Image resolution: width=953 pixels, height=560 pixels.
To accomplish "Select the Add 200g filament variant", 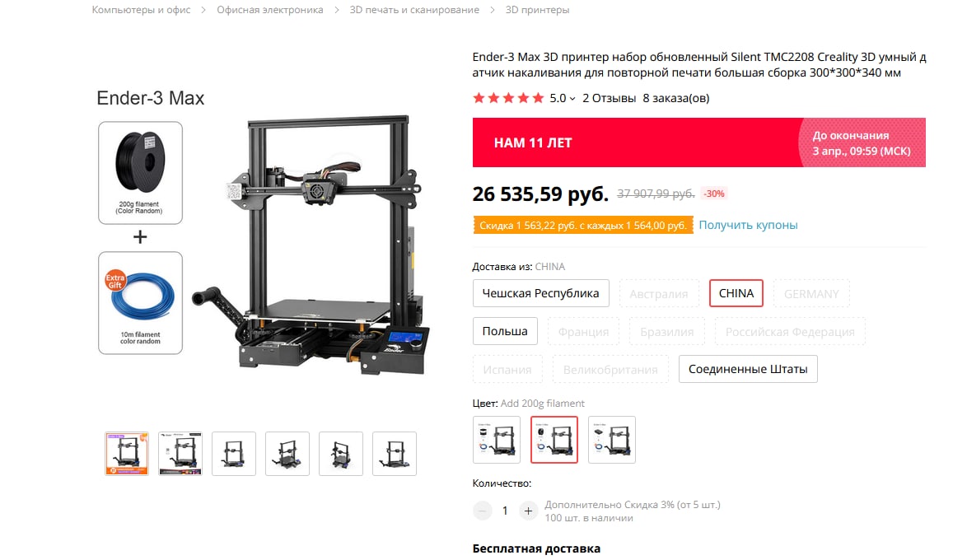I will (554, 440).
